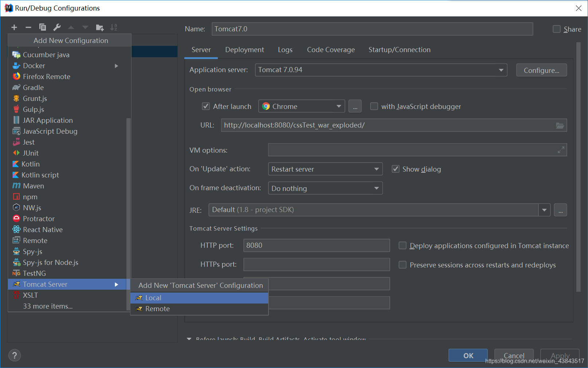Image resolution: width=588 pixels, height=368 pixels.
Task: Switch to the Code Coverage tab
Action: 331,50
